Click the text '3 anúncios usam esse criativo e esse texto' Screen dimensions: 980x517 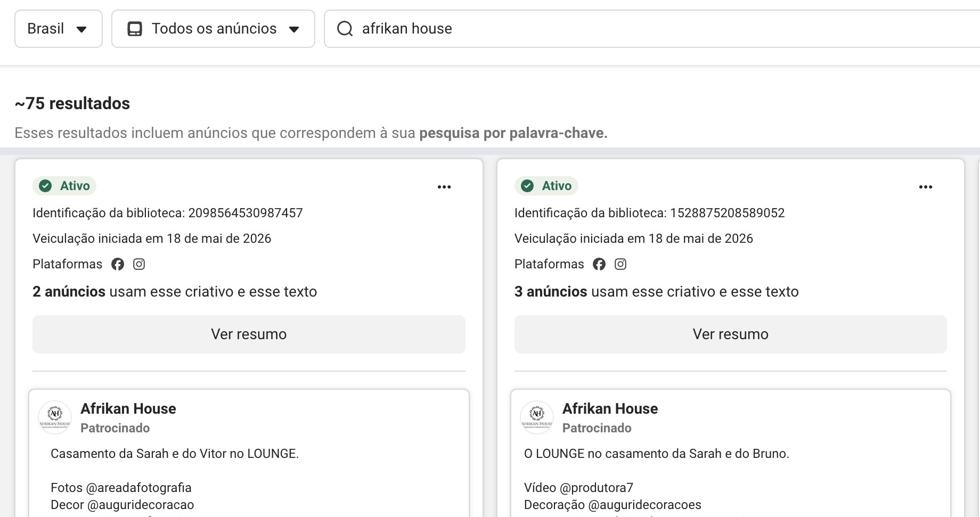click(x=657, y=292)
